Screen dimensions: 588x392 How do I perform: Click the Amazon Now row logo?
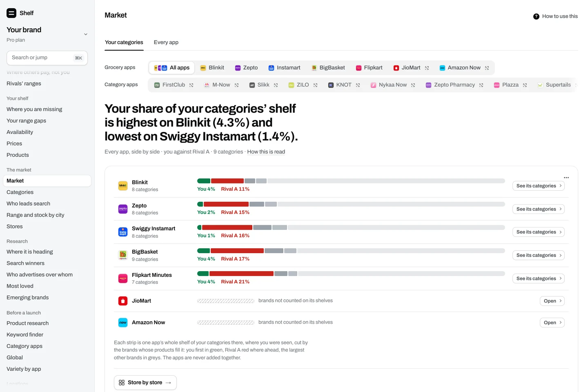pos(123,323)
